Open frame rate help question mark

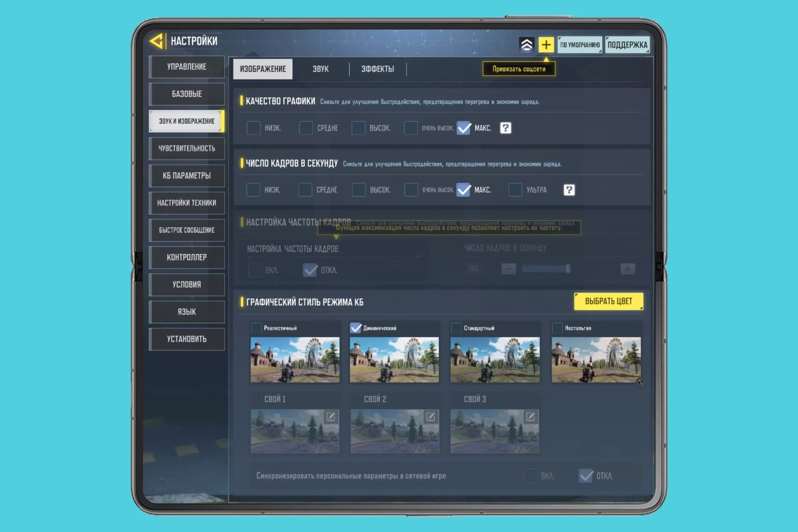click(569, 190)
